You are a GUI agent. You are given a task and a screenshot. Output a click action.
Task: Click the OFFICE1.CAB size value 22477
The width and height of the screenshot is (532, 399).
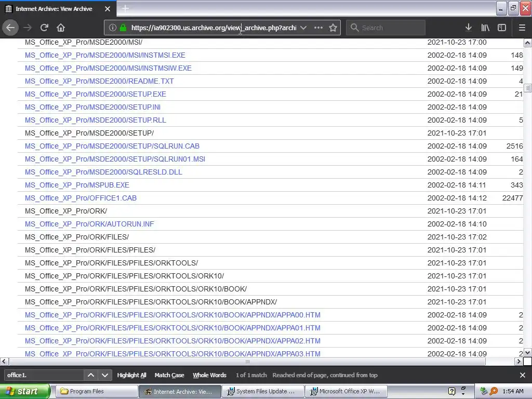coord(512,198)
